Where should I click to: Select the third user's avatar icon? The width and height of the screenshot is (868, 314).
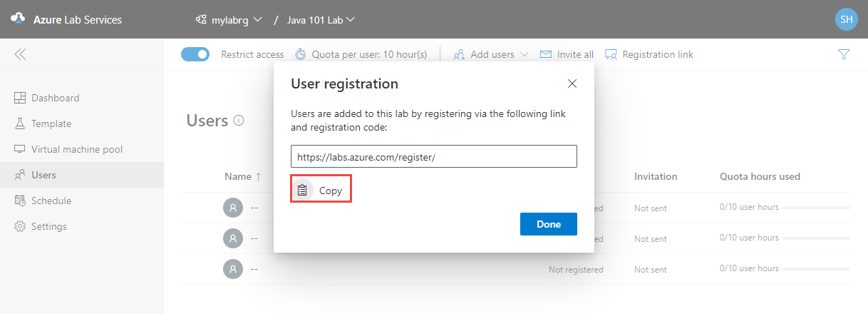232,269
